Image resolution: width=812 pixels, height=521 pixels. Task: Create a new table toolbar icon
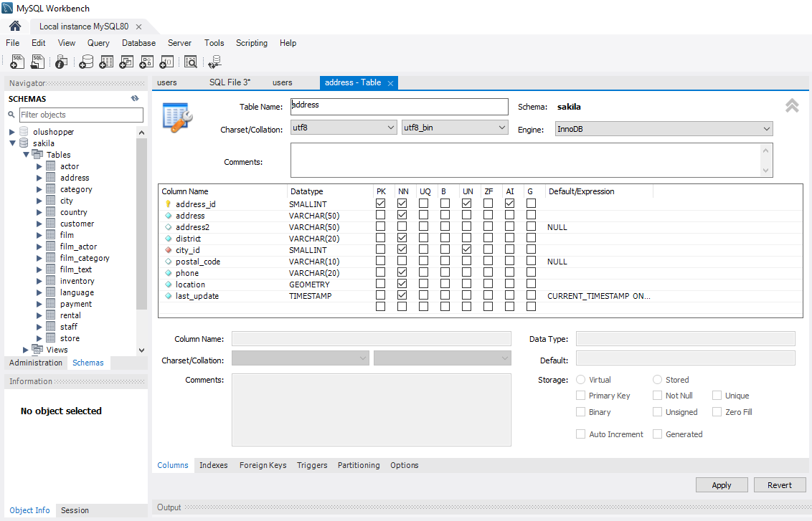(x=106, y=62)
